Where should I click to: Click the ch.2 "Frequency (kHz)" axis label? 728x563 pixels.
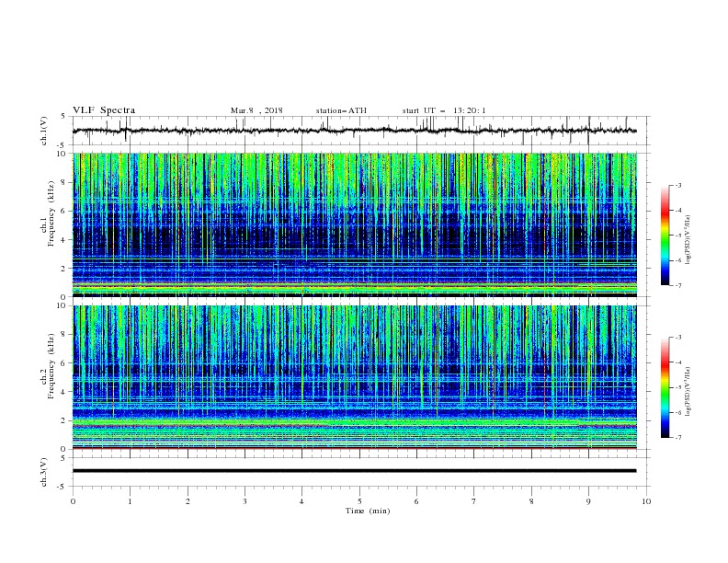click(51, 367)
